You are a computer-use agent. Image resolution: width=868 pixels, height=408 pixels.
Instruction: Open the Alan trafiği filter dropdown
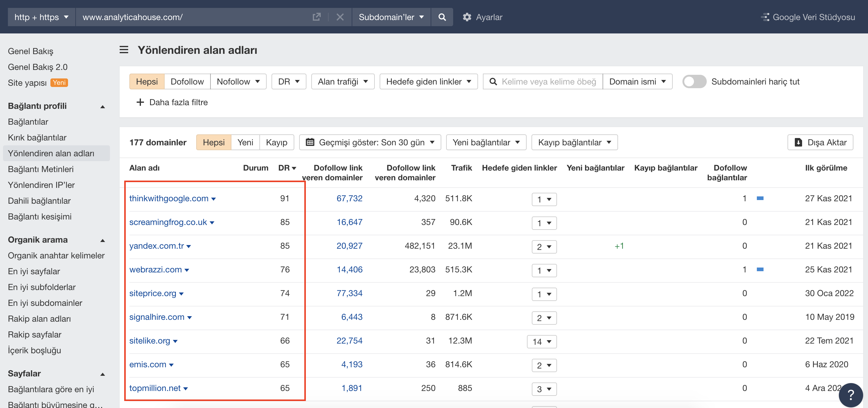343,81
